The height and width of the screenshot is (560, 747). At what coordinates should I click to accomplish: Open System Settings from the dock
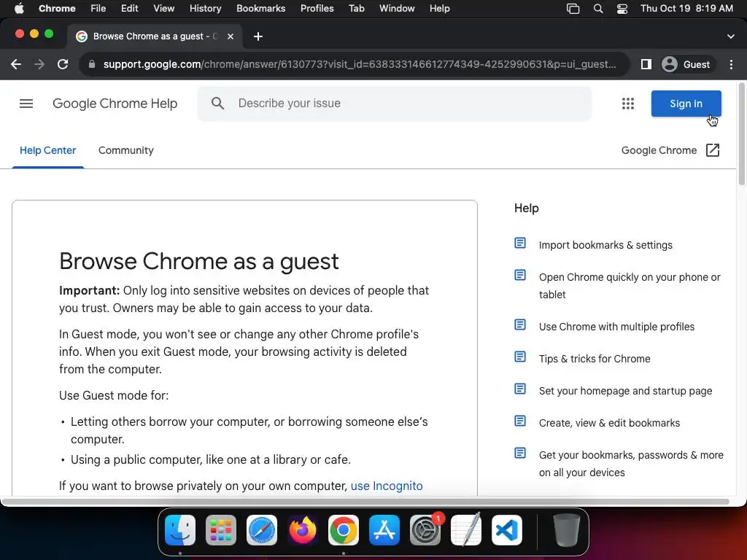425,530
